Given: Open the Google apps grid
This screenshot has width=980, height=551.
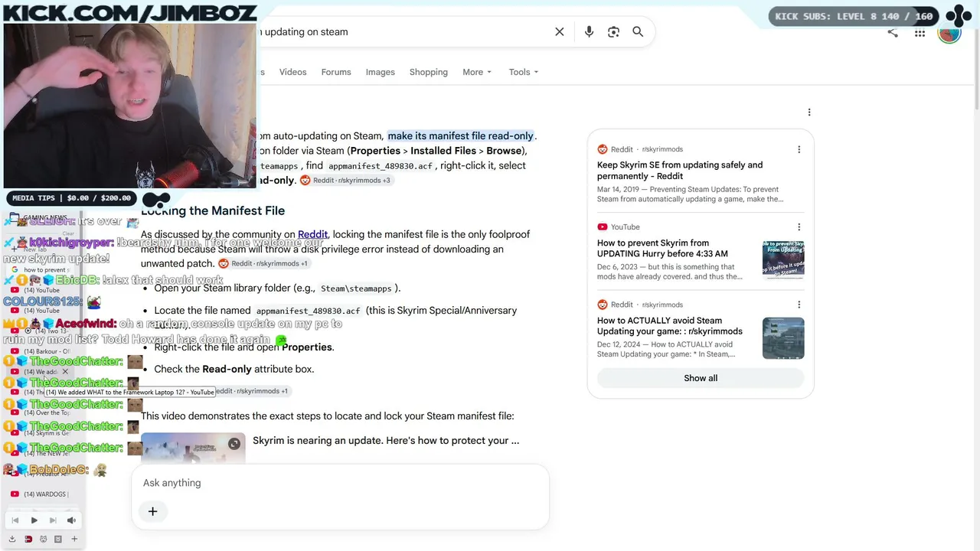Looking at the screenshot, I should (920, 33).
